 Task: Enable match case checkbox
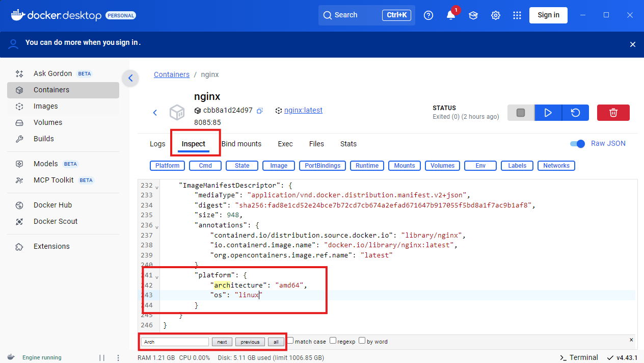tap(290, 341)
